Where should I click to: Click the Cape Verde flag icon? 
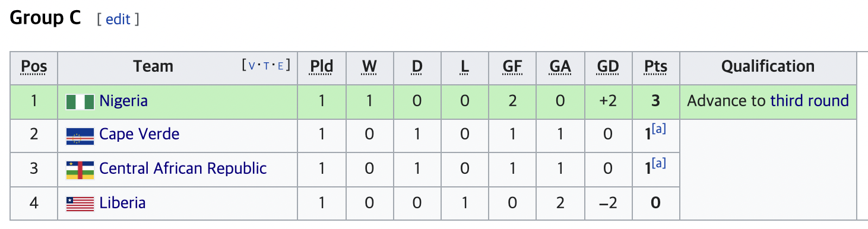click(x=80, y=136)
